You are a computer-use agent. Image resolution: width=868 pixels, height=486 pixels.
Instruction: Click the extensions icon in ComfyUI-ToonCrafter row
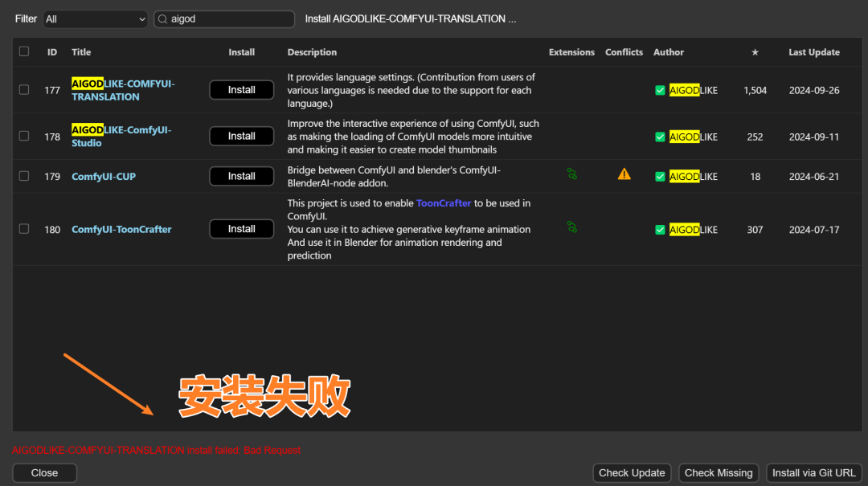[x=572, y=227]
